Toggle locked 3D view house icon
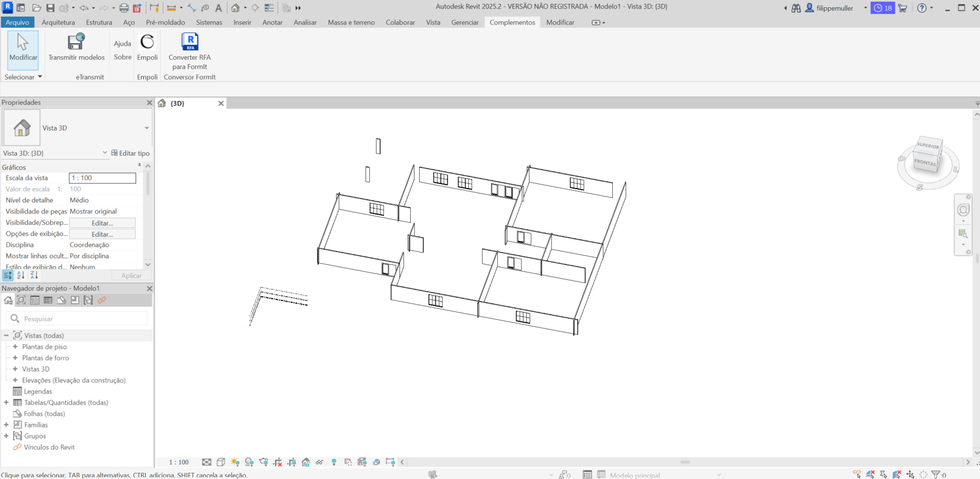This screenshot has height=479, width=980. 305,462
